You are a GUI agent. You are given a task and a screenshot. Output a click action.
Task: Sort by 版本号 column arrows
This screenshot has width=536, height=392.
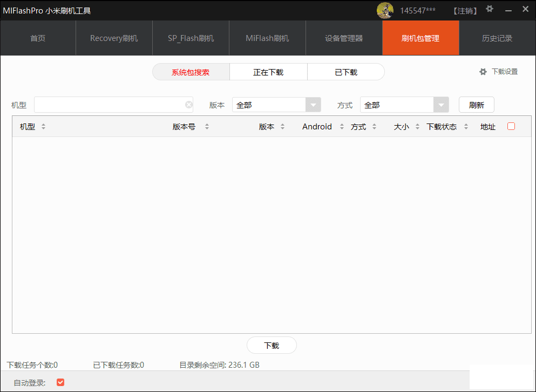(207, 127)
